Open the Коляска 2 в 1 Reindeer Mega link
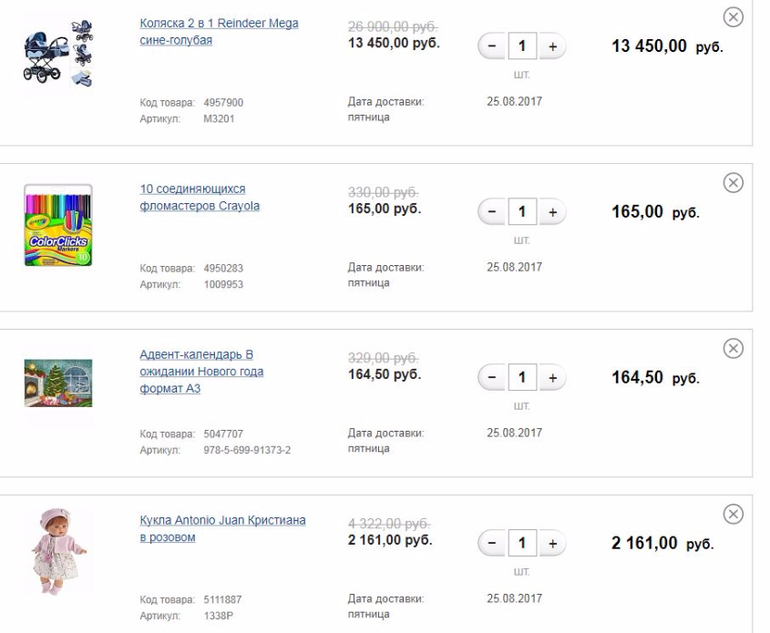770x633 pixels. pyautogui.click(x=219, y=23)
